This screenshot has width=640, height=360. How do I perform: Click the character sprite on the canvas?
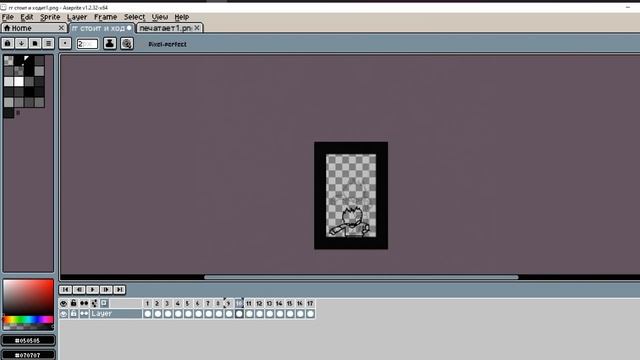coord(350,222)
